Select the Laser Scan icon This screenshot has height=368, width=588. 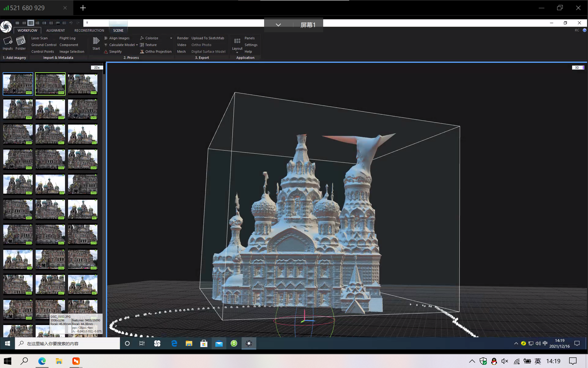click(x=39, y=38)
